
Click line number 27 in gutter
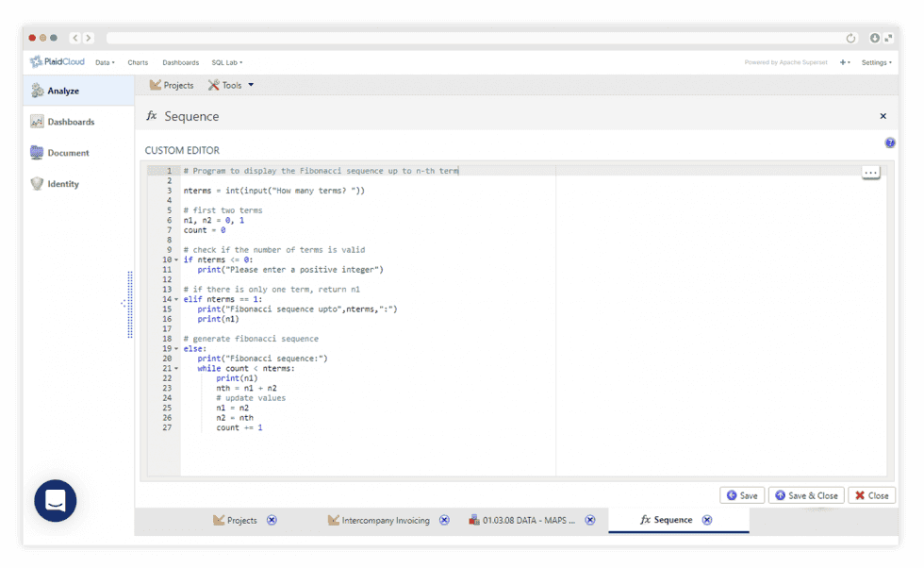pyautogui.click(x=167, y=428)
